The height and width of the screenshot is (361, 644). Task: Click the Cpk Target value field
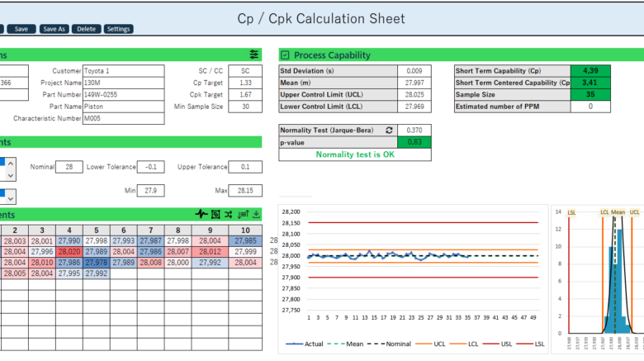pos(245,95)
